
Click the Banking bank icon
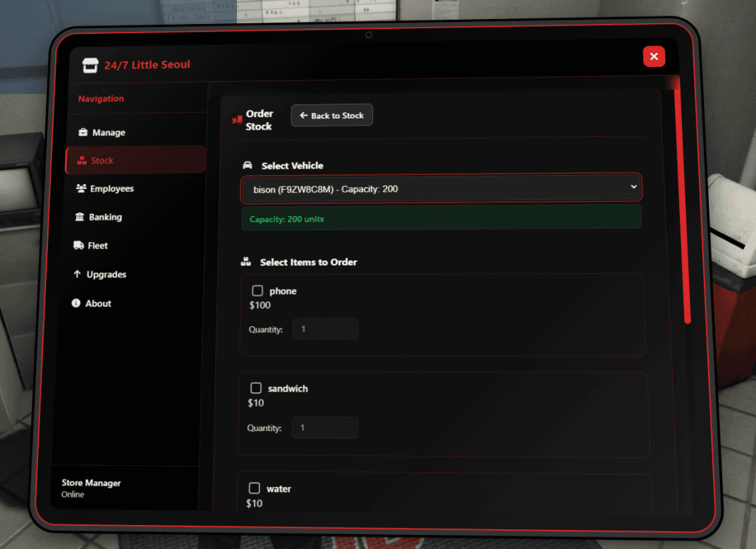(81, 217)
